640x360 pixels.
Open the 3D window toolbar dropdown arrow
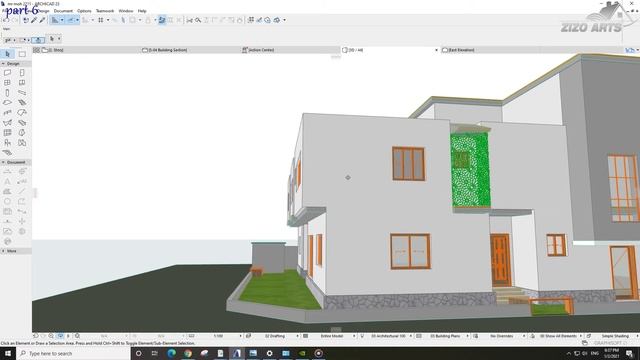tap(284, 20)
